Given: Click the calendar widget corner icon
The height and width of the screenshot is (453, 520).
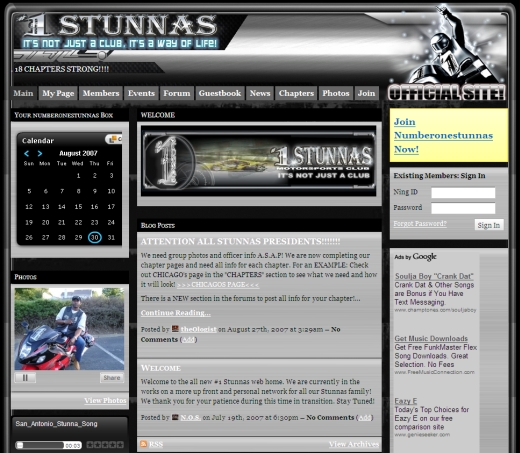Looking at the screenshot, I should pyautogui.click(x=113, y=139).
